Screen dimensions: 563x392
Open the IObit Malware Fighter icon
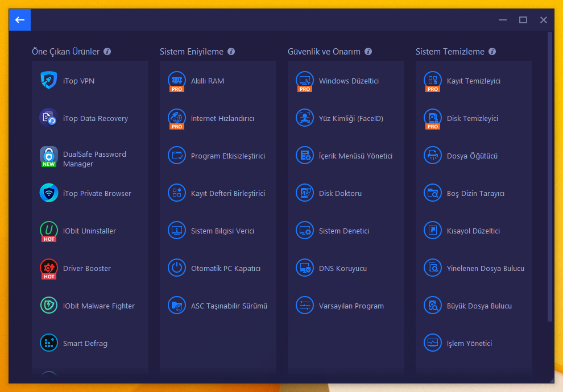click(49, 306)
